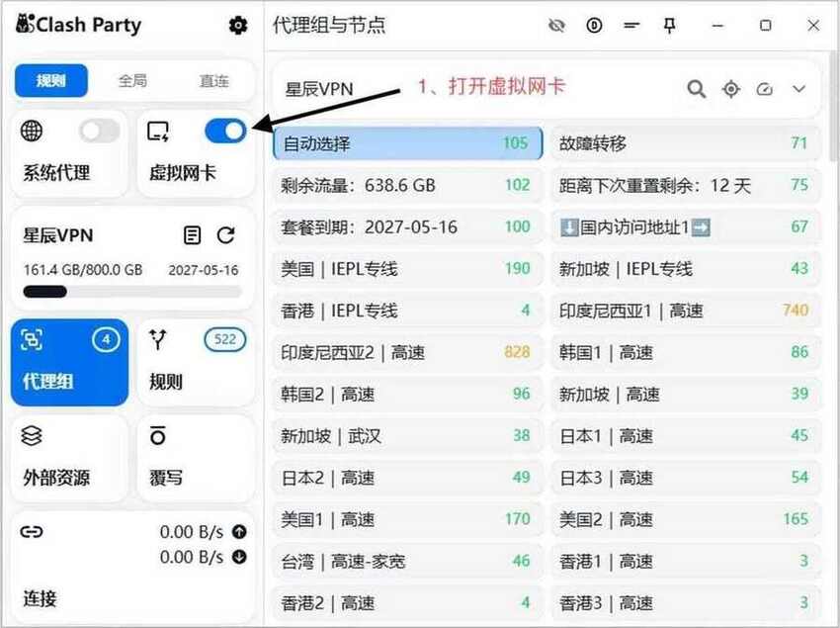The image size is (840, 628).
Task: Select node 韩国2 | 高速
Action: tap(408, 395)
